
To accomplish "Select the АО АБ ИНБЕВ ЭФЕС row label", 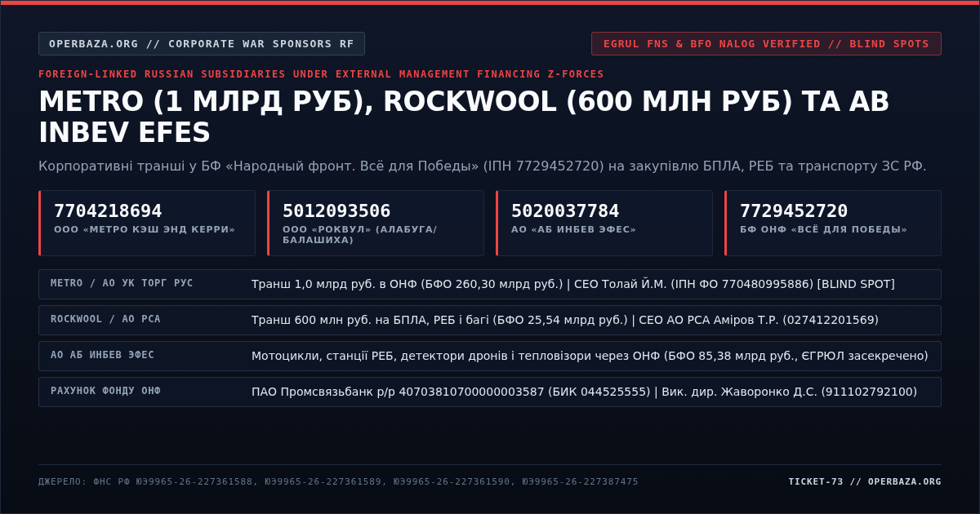I will (x=102, y=355).
